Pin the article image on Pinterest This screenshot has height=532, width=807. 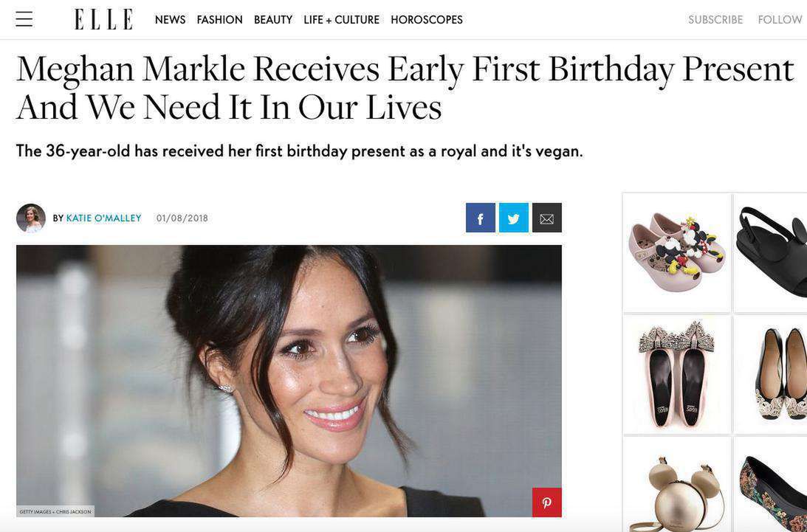(x=546, y=502)
